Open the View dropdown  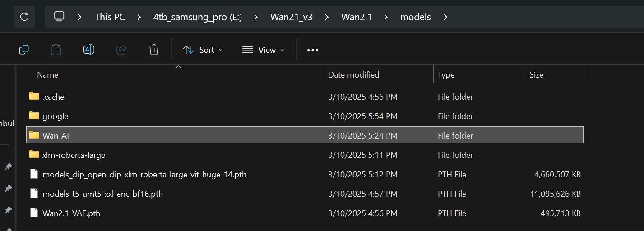tap(264, 50)
